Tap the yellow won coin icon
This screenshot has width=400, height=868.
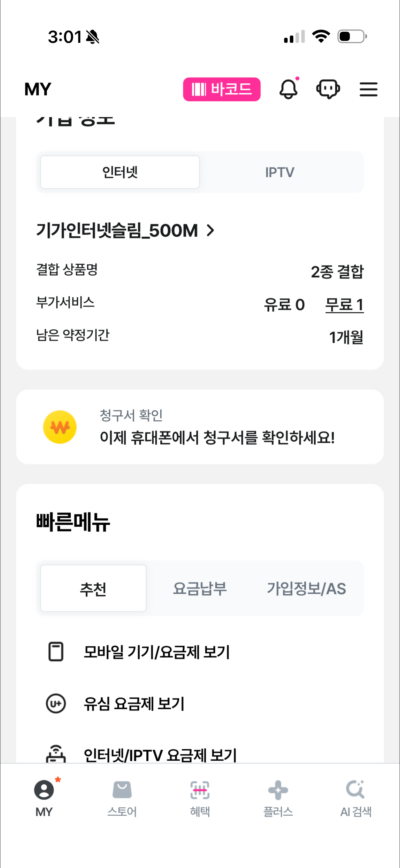point(60,427)
